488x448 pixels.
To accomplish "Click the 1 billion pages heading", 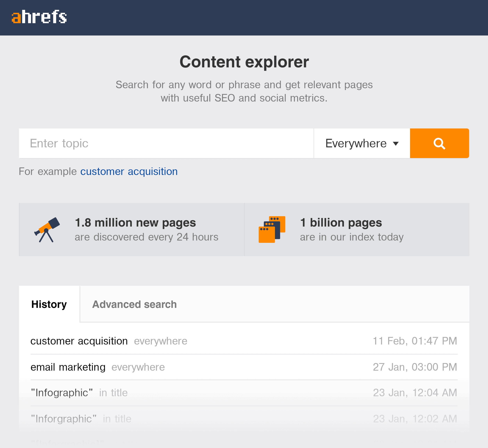I will coord(341,223).
